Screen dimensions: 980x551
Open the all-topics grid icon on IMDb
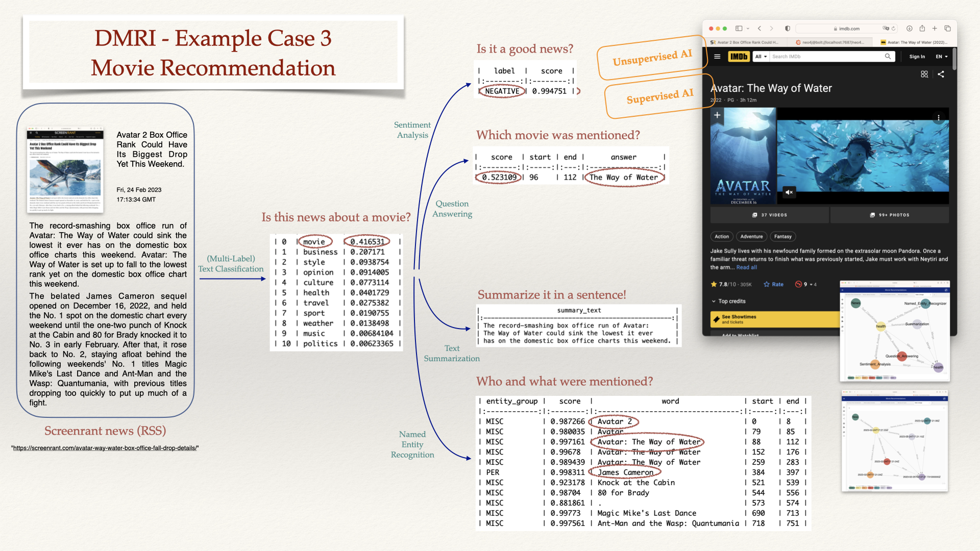point(924,74)
